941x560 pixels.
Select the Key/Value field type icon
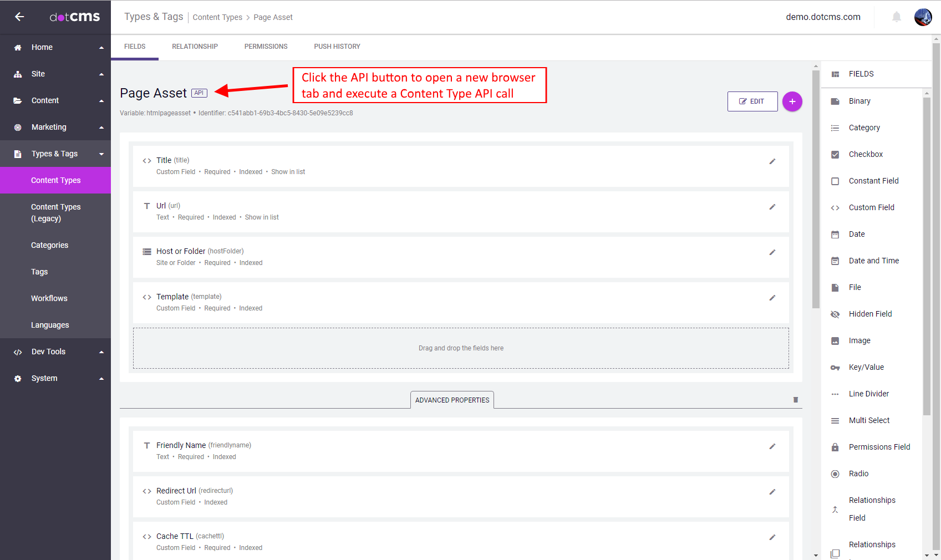click(x=836, y=367)
